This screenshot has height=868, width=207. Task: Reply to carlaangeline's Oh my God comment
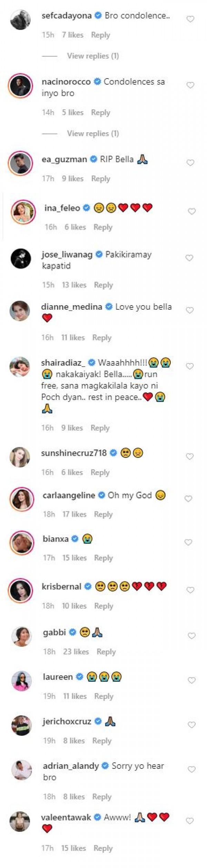[x=103, y=514]
